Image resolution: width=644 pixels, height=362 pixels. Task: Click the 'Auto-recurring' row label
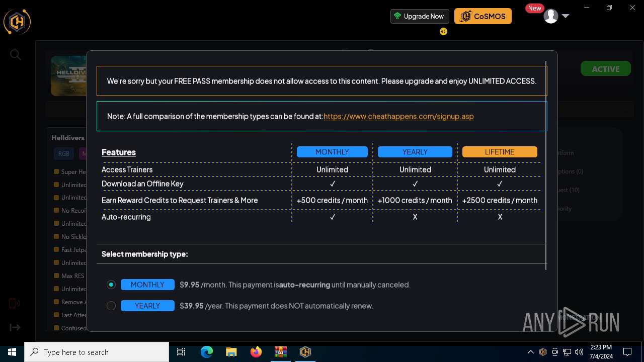[x=126, y=217]
